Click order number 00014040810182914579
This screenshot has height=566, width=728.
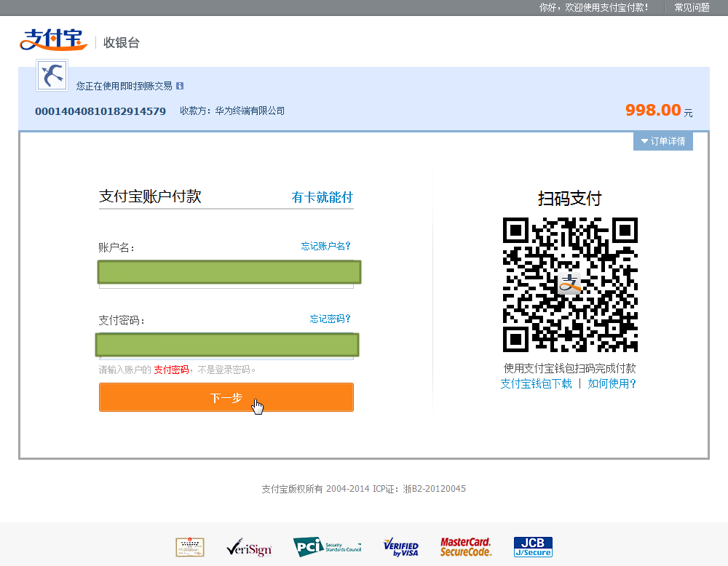click(100, 111)
